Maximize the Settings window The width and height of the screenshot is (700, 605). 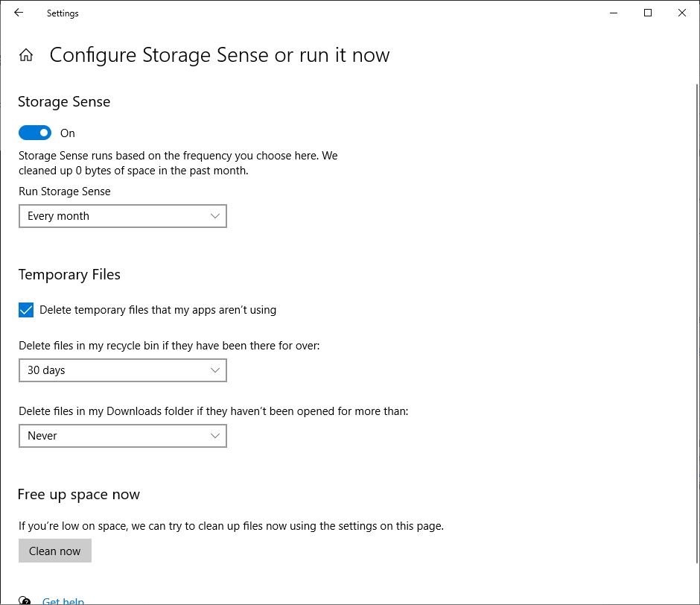pos(648,13)
